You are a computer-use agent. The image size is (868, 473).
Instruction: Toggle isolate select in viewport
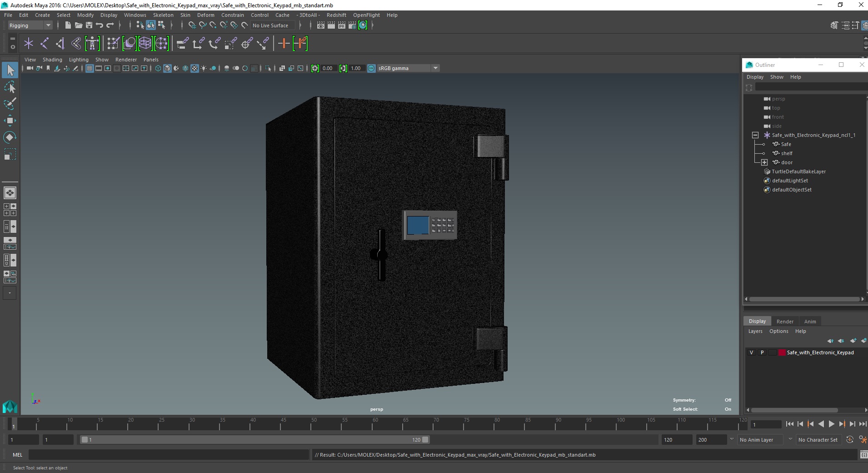[x=268, y=68]
